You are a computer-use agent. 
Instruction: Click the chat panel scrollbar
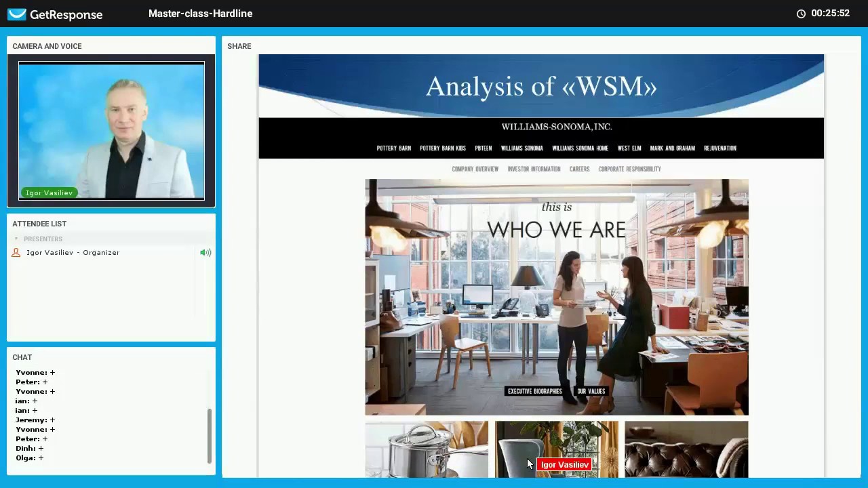[x=210, y=436]
